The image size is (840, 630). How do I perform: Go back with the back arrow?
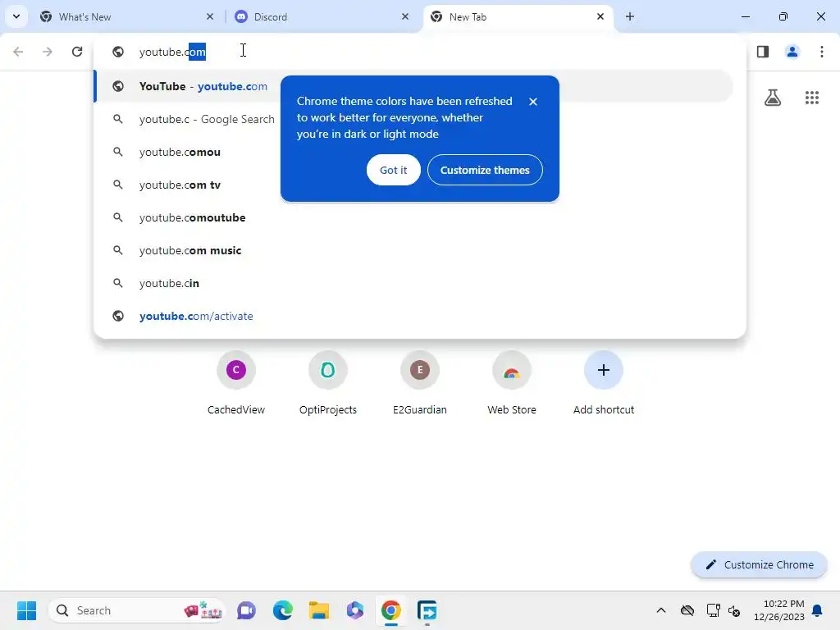(x=18, y=52)
